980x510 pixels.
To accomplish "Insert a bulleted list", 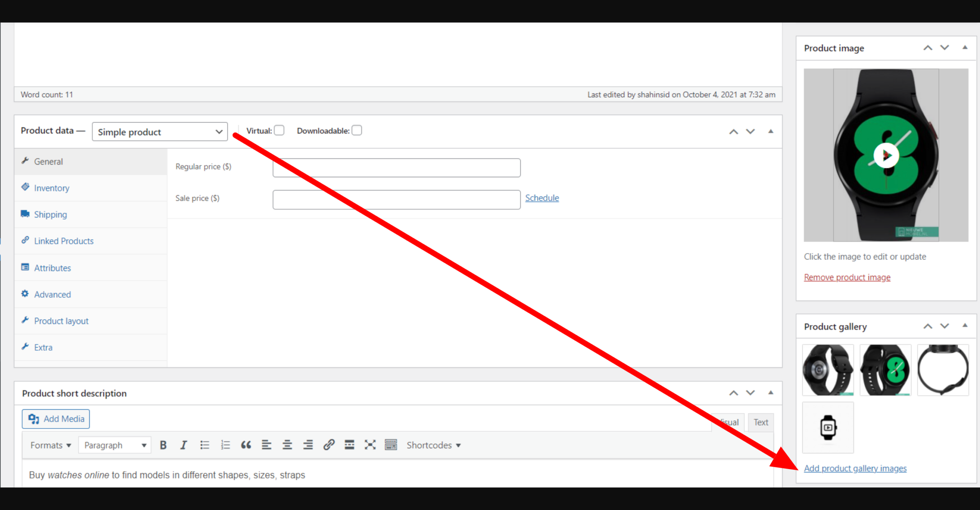I will [205, 445].
